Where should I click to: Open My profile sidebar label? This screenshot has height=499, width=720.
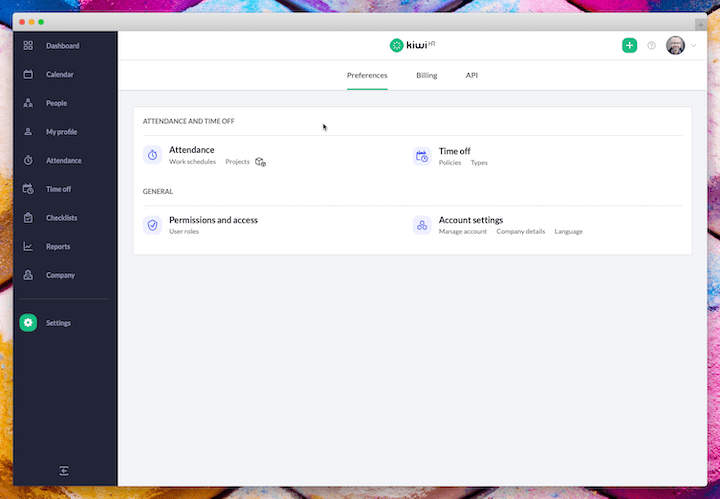[62, 132]
